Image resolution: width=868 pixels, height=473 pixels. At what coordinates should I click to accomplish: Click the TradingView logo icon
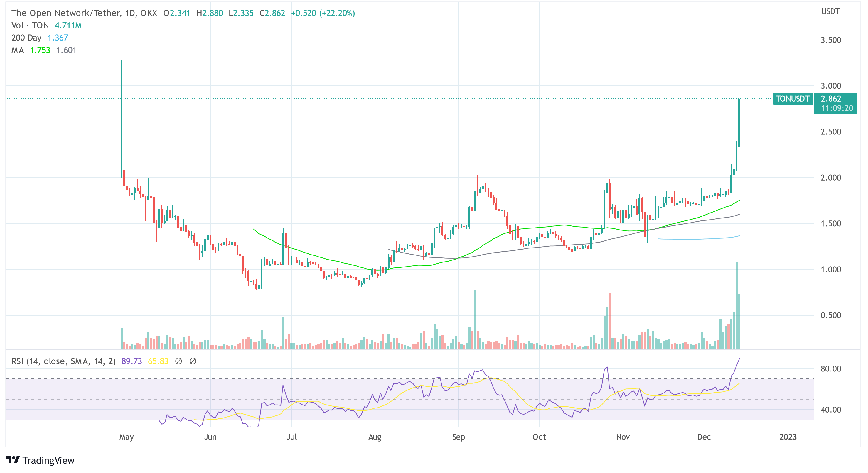pos(13,460)
